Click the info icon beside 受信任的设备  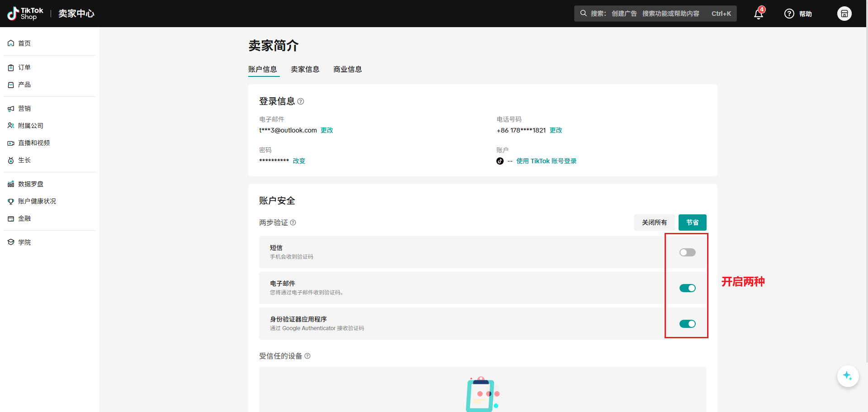click(307, 356)
